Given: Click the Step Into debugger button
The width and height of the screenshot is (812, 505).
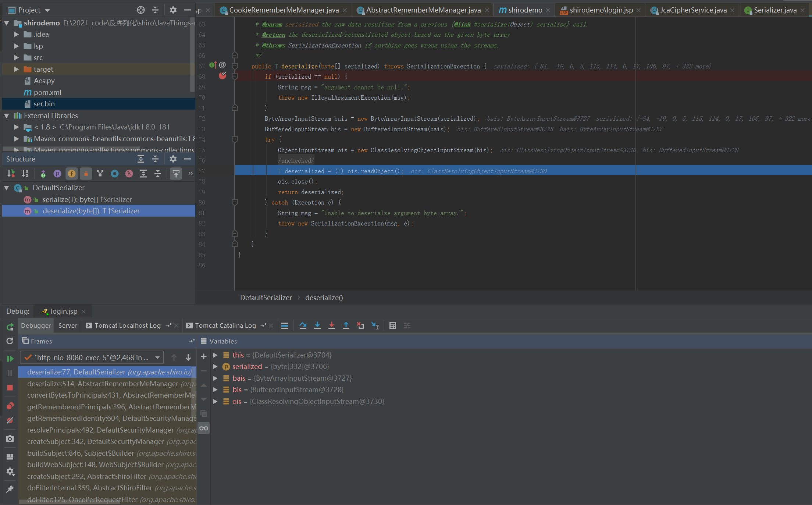Looking at the screenshot, I should point(317,326).
